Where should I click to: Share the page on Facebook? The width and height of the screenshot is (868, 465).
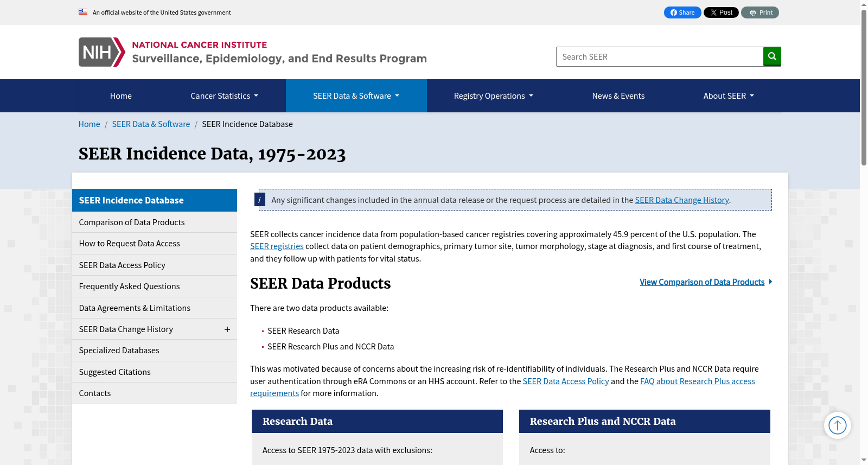pyautogui.click(x=682, y=12)
